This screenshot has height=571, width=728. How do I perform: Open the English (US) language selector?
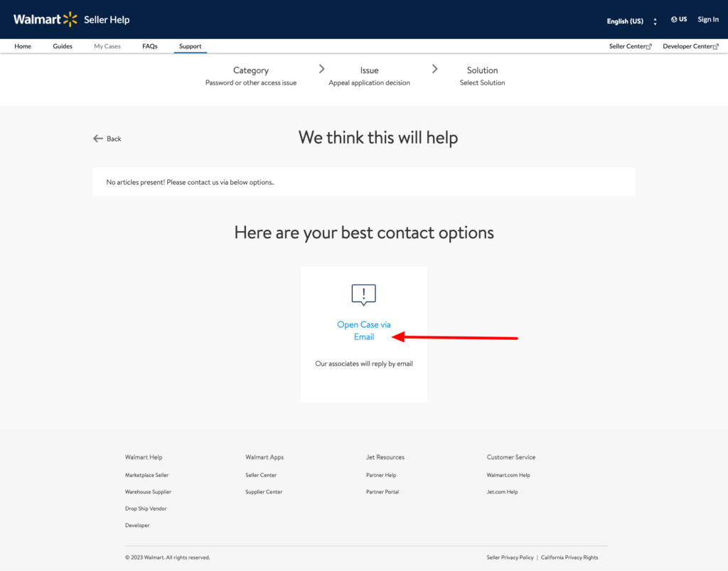pos(624,21)
